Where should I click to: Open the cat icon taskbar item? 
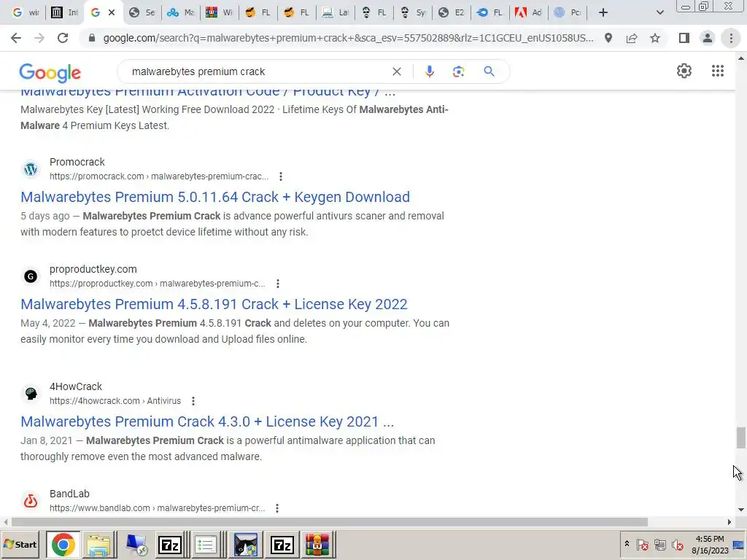[246, 545]
